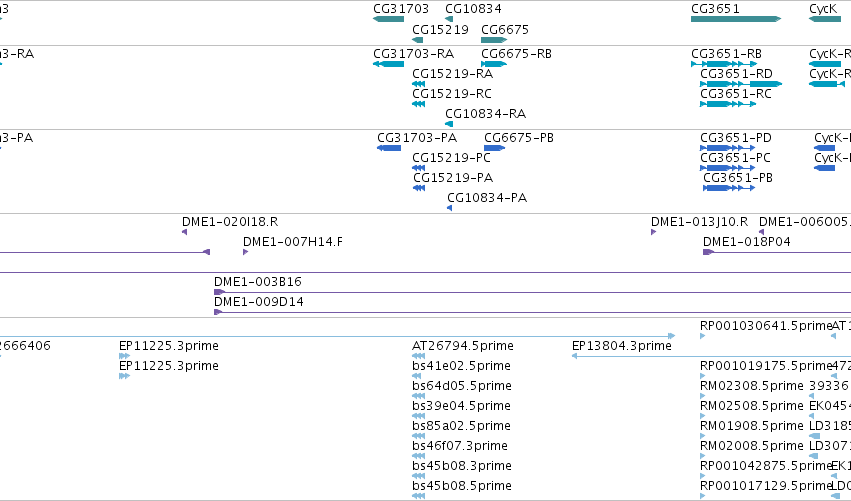The image size is (851, 501).
Task: Select BAC clone DME1-018P04
Action: (777, 252)
